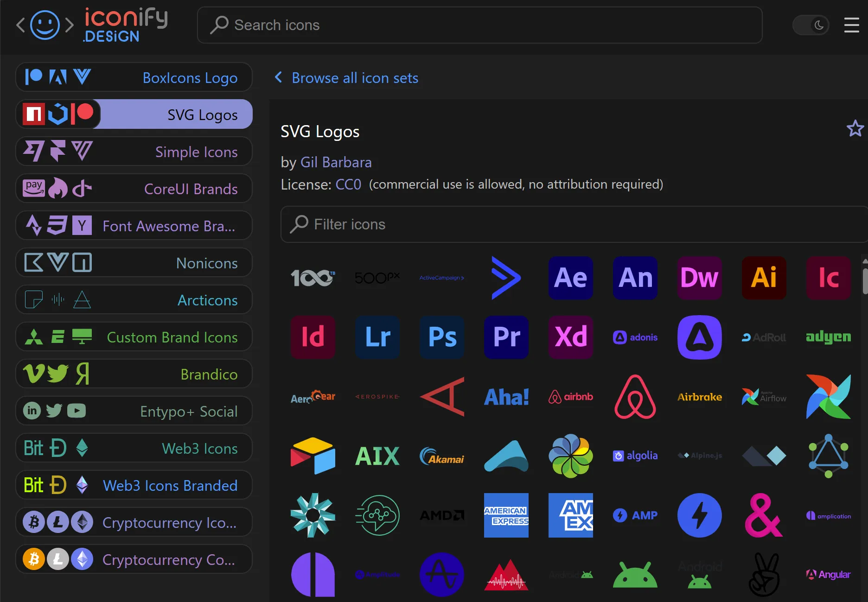Image resolution: width=868 pixels, height=602 pixels.
Task: Click the right chevron beside the smiley logo
Action: (x=70, y=25)
